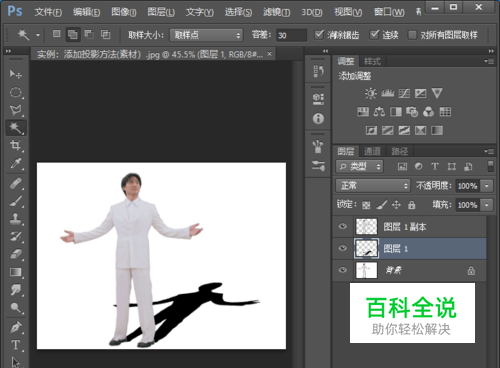Add a Curves adjustment
The height and width of the screenshot is (368, 500).
click(x=404, y=93)
